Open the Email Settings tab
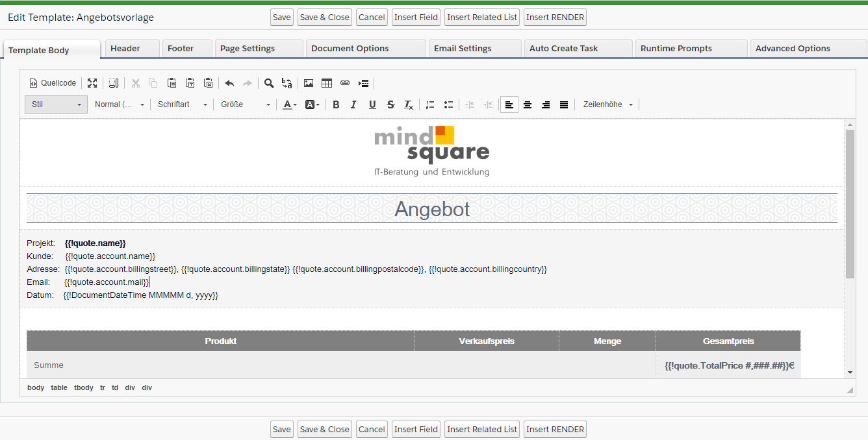 [476, 48]
